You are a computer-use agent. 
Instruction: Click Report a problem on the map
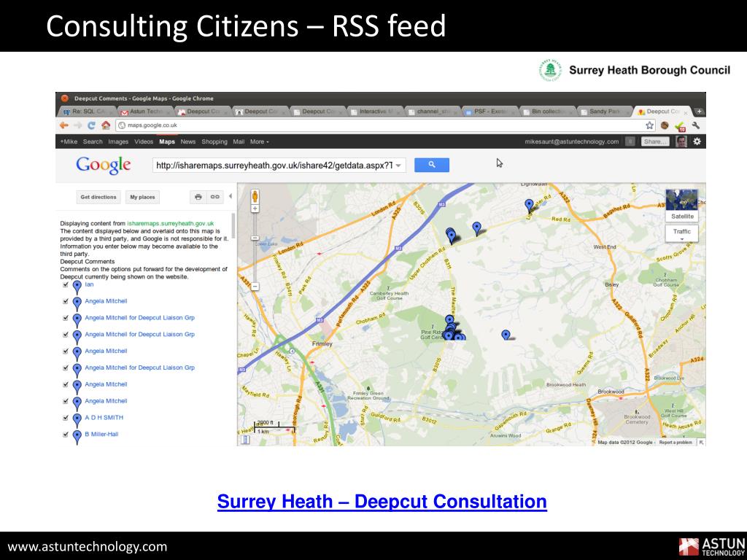click(676, 443)
